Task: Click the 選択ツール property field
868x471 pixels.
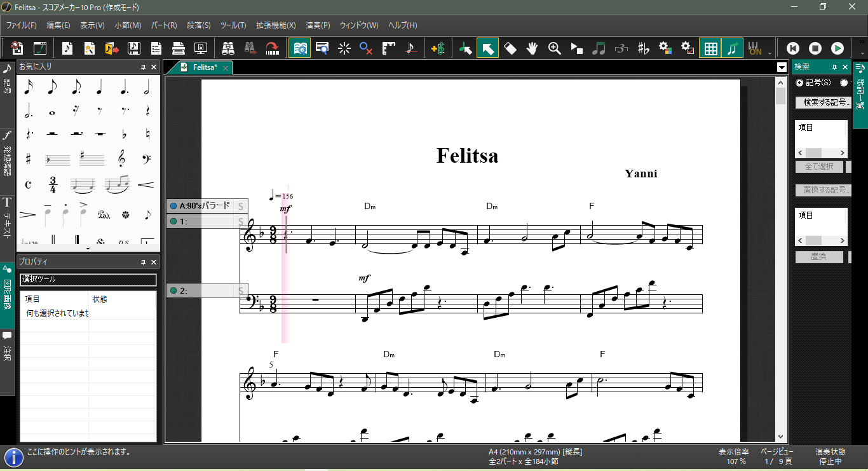Action: (88, 280)
